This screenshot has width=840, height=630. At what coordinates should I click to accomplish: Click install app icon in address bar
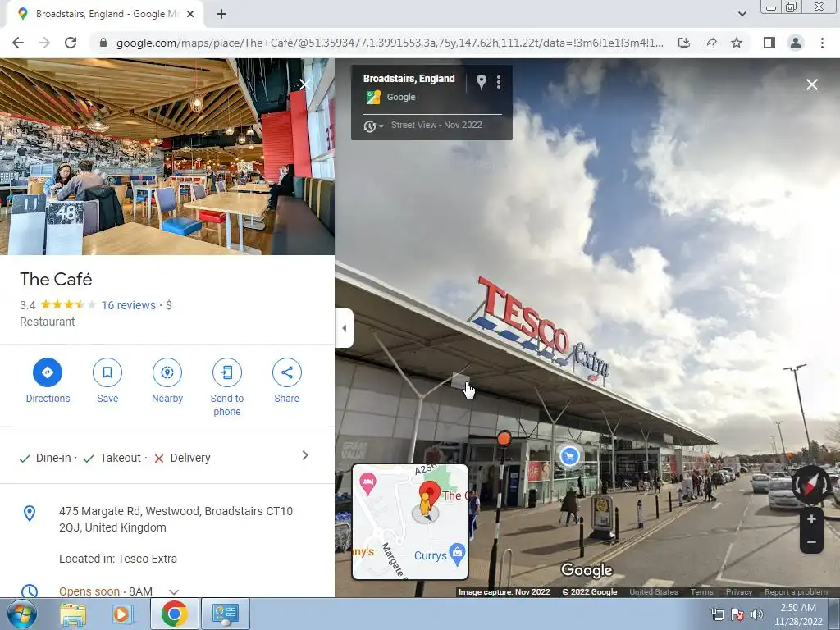pos(684,43)
